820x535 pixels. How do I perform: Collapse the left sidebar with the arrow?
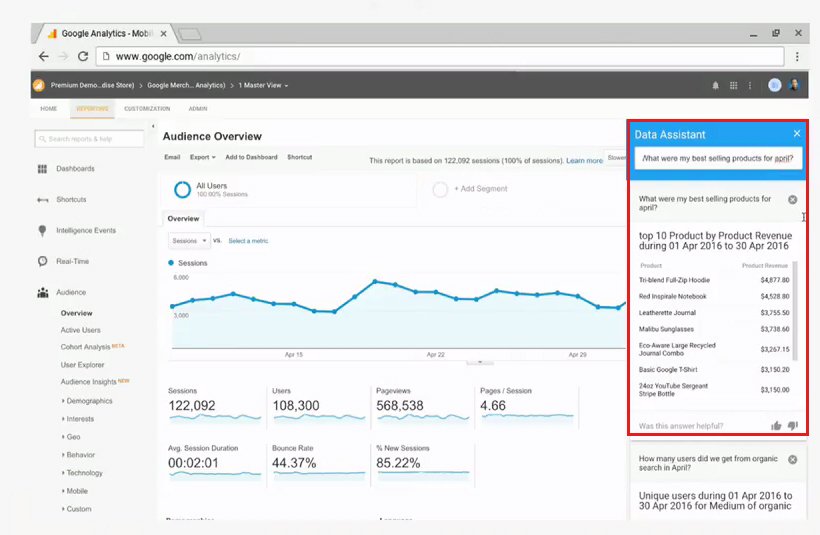(153, 126)
